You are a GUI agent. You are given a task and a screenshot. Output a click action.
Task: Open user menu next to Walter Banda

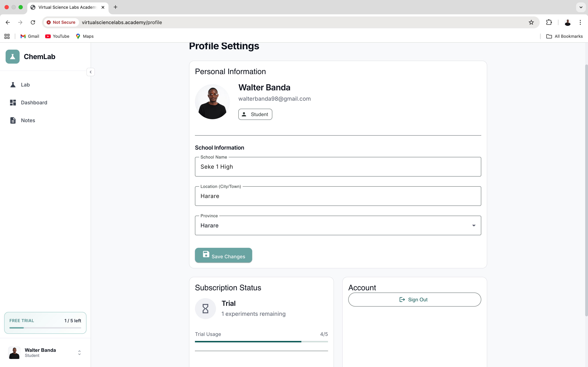(x=79, y=352)
